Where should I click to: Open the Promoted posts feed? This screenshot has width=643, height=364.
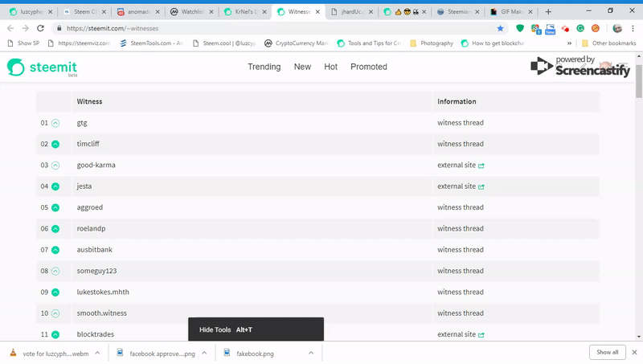[x=369, y=67]
